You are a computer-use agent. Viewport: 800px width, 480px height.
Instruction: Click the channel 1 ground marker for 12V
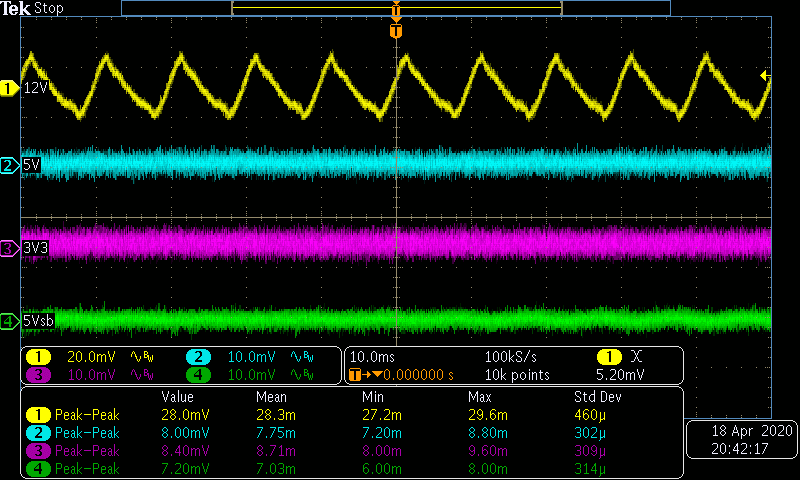tap(10, 89)
